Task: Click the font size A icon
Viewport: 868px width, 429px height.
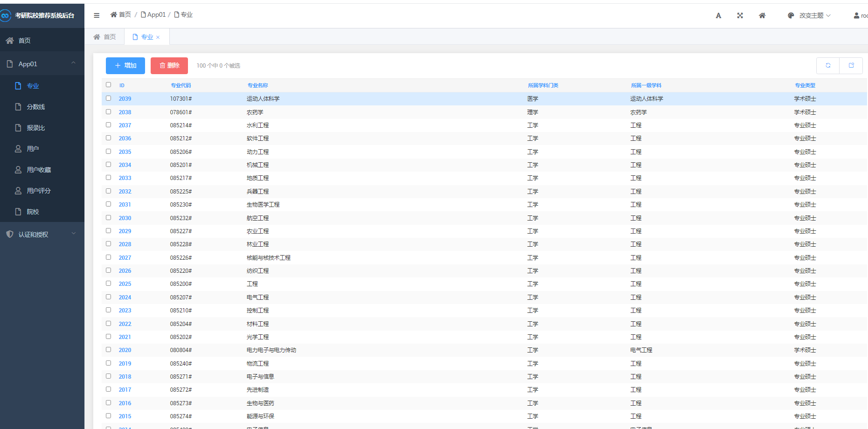Action: [718, 15]
